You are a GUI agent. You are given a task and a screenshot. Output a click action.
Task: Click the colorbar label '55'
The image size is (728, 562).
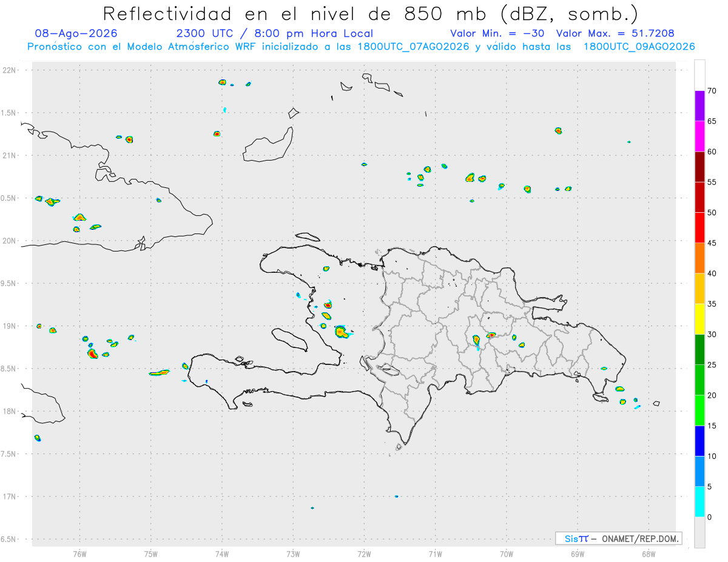[712, 182]
